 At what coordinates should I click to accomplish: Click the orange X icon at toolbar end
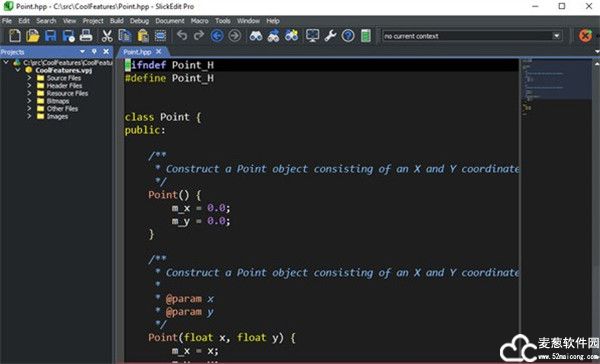pos(585,36)
